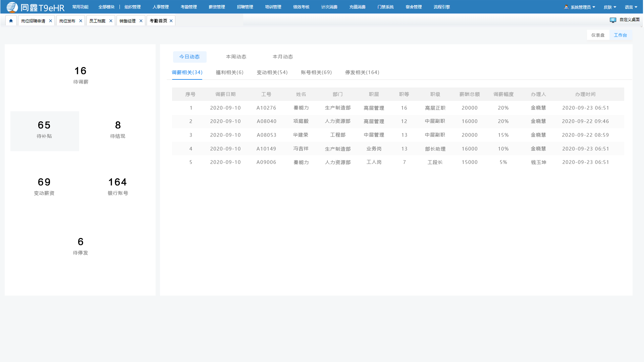Click employee number A10276 cell
Screen dimensions: 644x362
266,108
